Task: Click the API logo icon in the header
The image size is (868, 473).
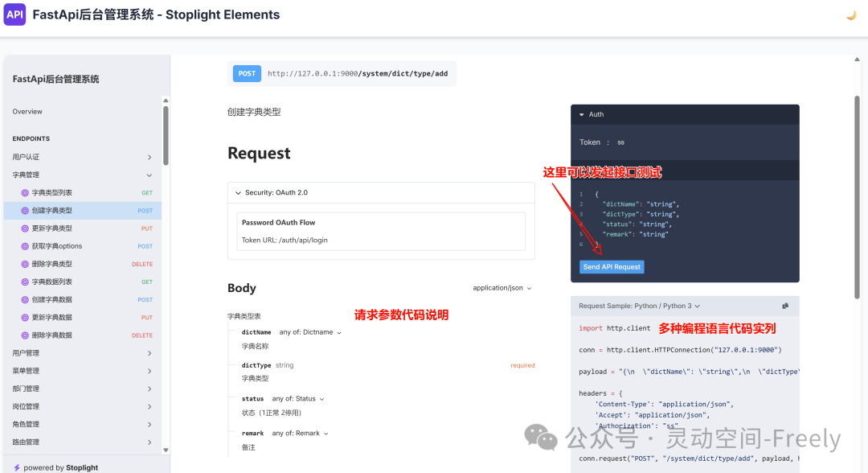Action: 14,14
